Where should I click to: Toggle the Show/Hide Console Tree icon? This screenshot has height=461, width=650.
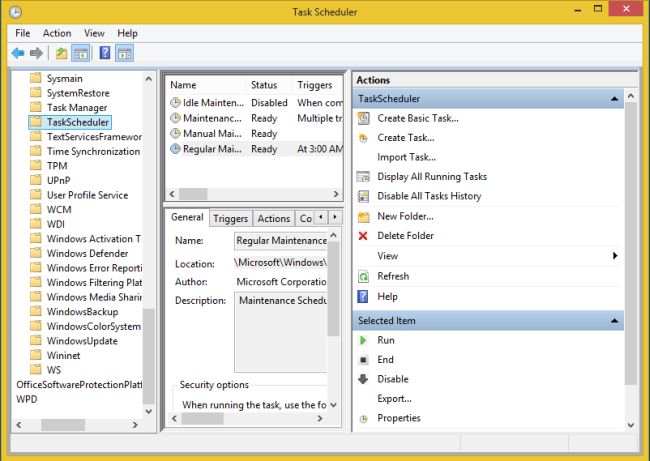click(x=81, y=53)
